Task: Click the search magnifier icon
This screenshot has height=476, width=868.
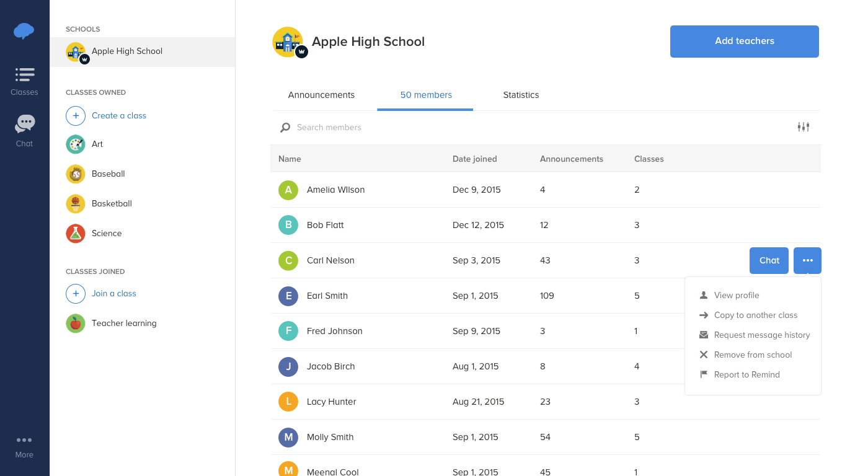Action: (x=285, y=127)
